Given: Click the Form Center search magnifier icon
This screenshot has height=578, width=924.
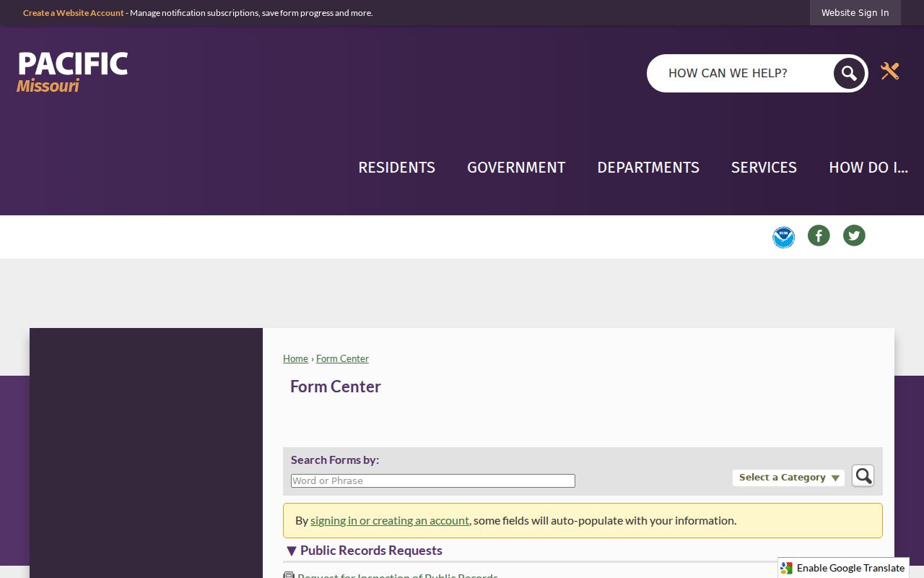Looking at the screenshot, I should (863, 475).
